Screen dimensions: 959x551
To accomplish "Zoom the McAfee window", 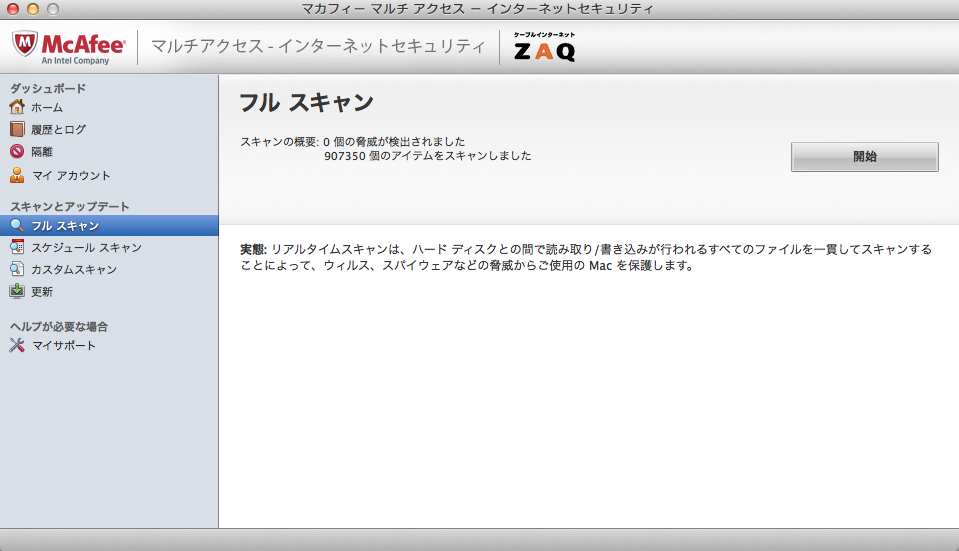I will click(53, 9).
